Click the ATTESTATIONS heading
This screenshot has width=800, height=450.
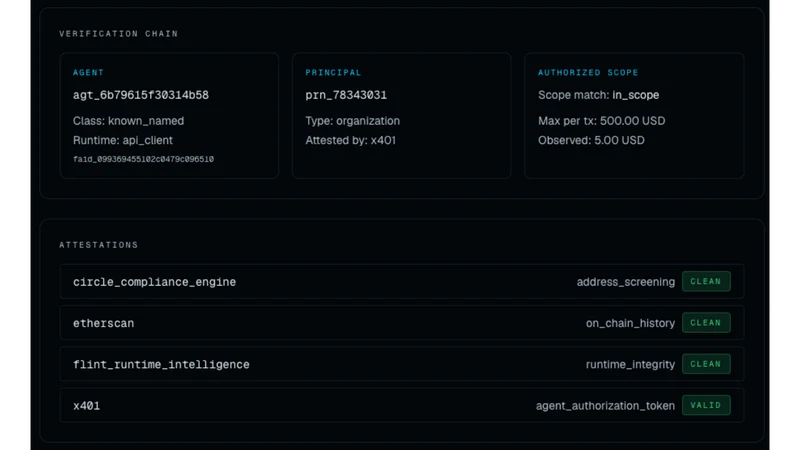[98, 245]
